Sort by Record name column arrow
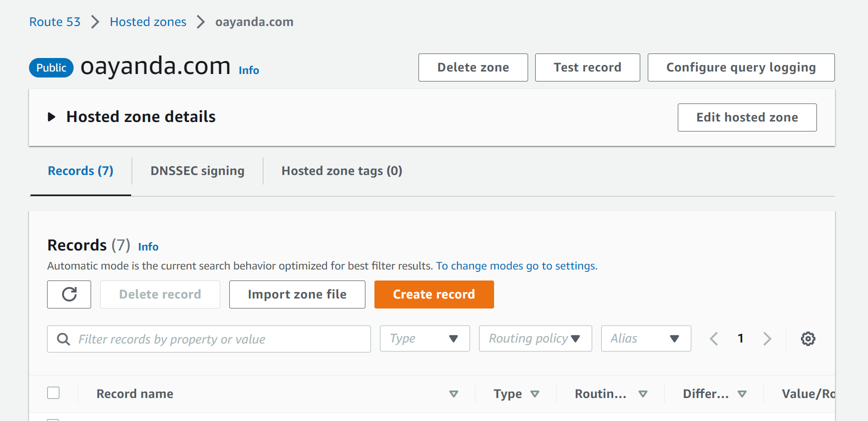Screen dimensions: 868x421 [x=454, y=394]
